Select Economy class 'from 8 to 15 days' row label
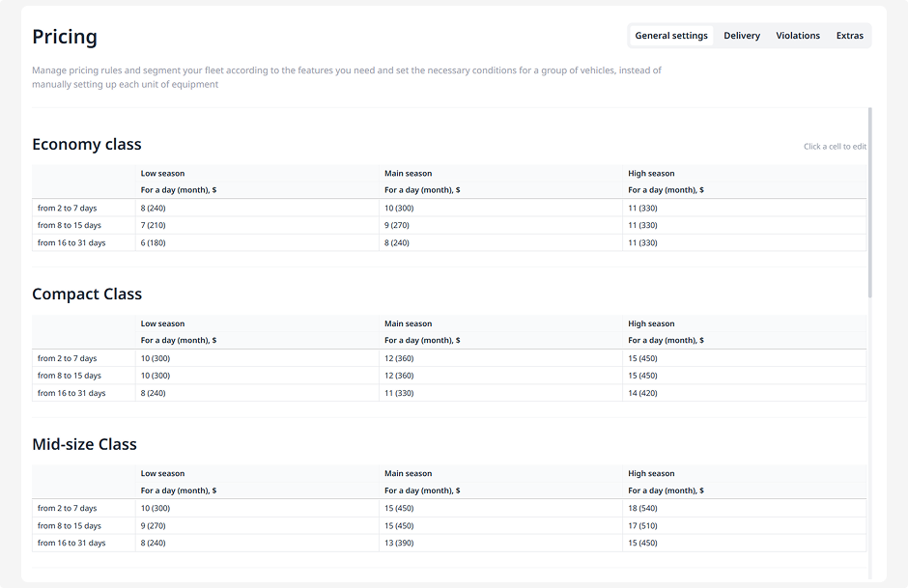 point(70,225)
